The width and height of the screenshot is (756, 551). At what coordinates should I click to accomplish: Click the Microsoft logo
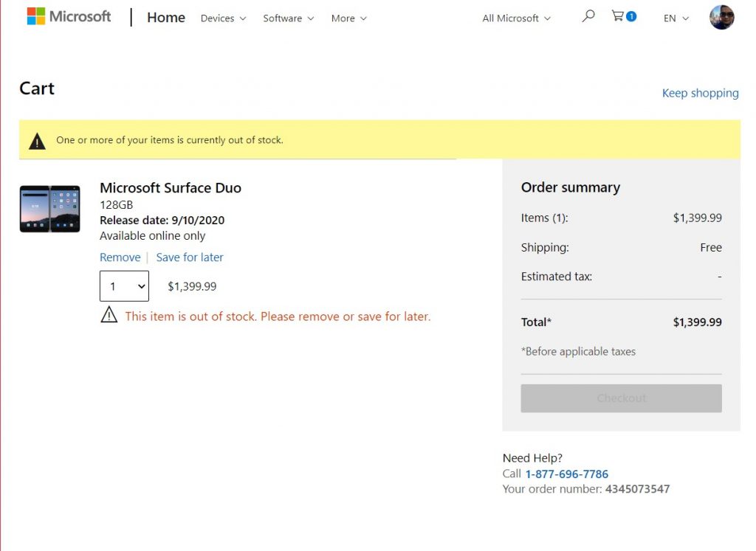pyautogui.click(x=69, y=16)
